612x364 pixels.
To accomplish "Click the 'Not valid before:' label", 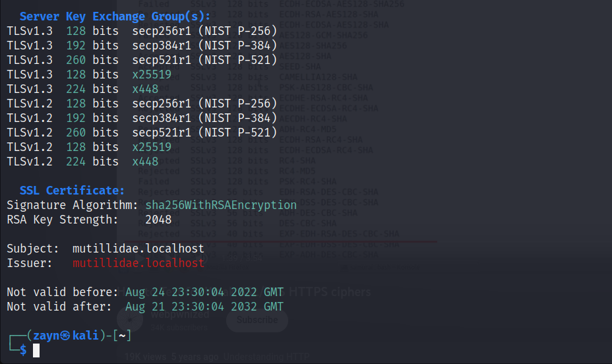I will point(63,292).
